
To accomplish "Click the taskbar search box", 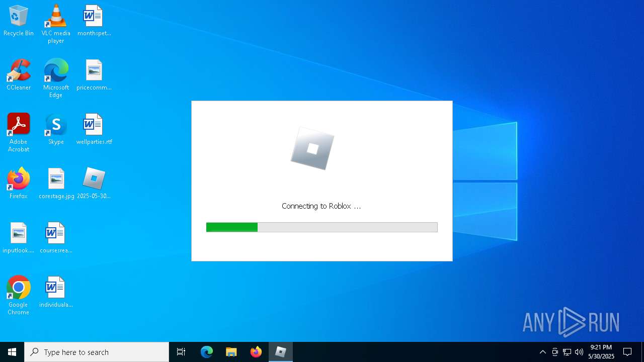I will tap(97, 352).
